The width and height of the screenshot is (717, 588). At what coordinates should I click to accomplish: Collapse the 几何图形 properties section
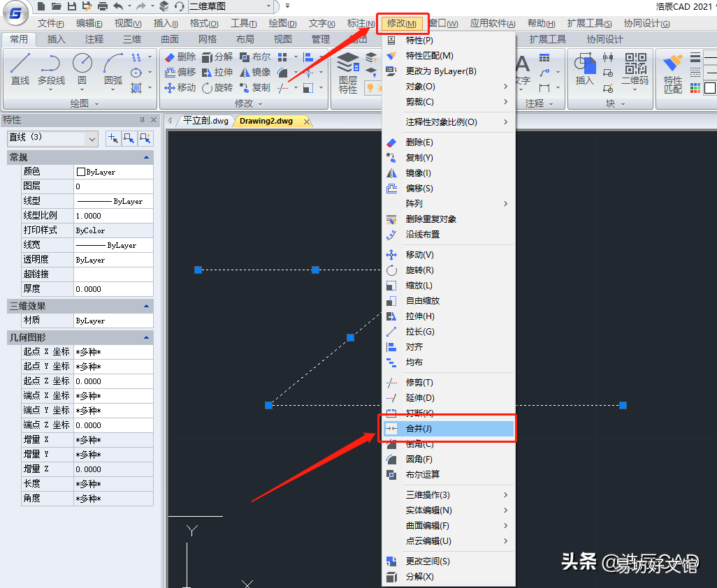146,337
